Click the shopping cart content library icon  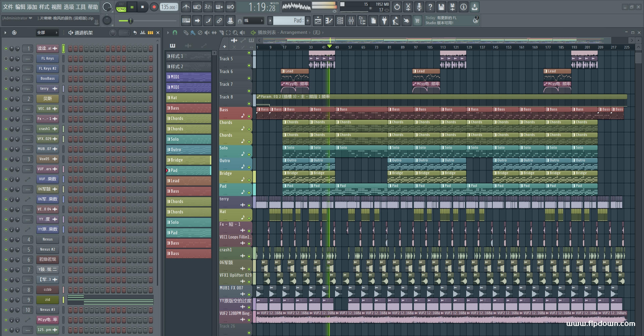417,21
